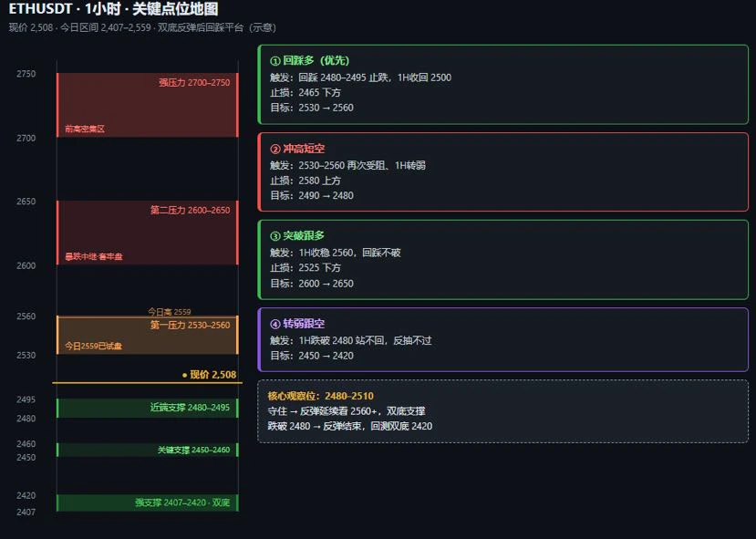Viewport: 756px width, 539px height.
Task: Click the 2750 price axis label
Action: [x=26, y=74]
